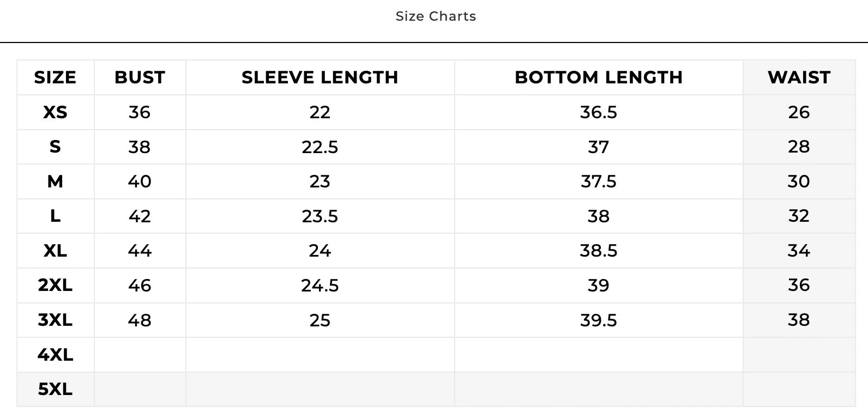Click the XS size row label
Image resolution: width=868 pixels, height=413 pixels.
[55, 112]
